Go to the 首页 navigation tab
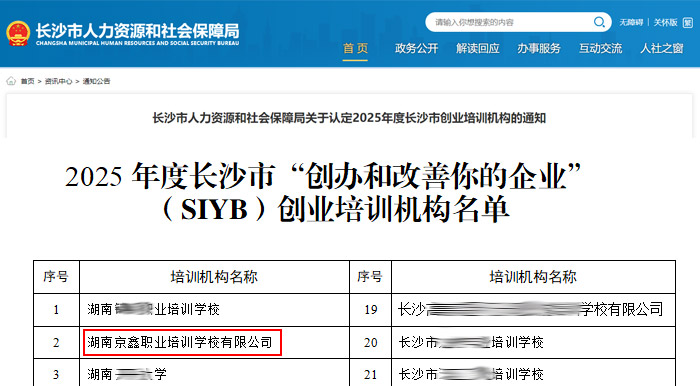The width and height of the screenshot is (700, 386). (x=355, y=48)
